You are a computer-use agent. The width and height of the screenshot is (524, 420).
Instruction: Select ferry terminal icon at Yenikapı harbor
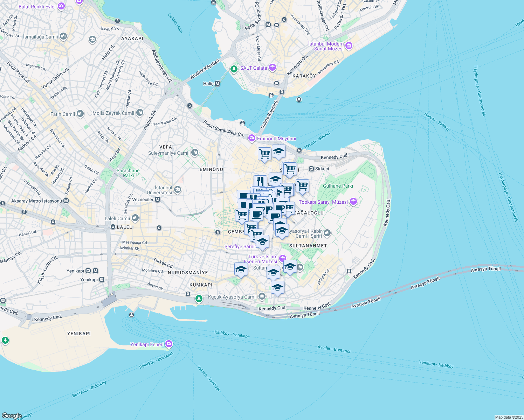point(131,315)
